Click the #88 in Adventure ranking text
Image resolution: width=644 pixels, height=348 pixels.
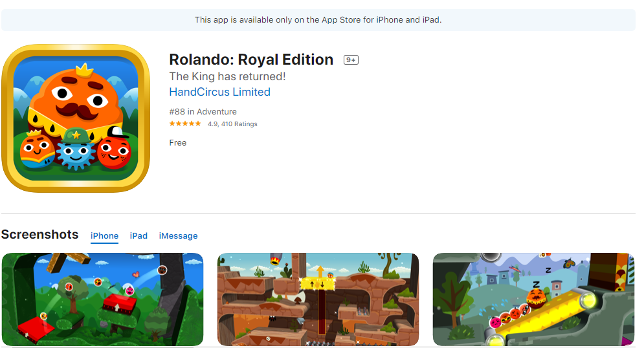point(203,112)
